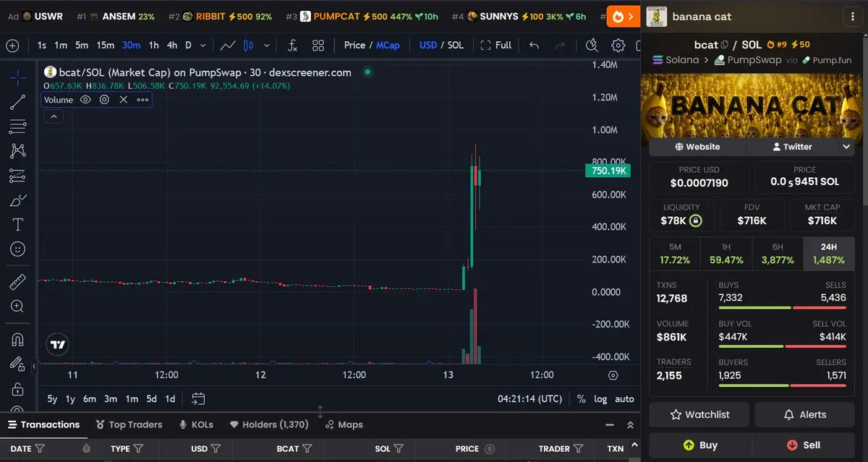Set chart interval to 1h

coord(154,45)
